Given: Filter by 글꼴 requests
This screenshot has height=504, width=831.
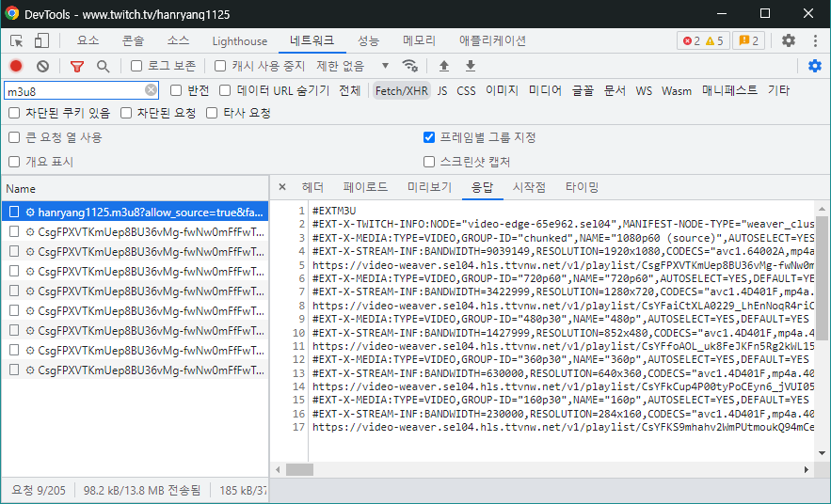Looking at the screenshot, I should [x=583, y=90].
